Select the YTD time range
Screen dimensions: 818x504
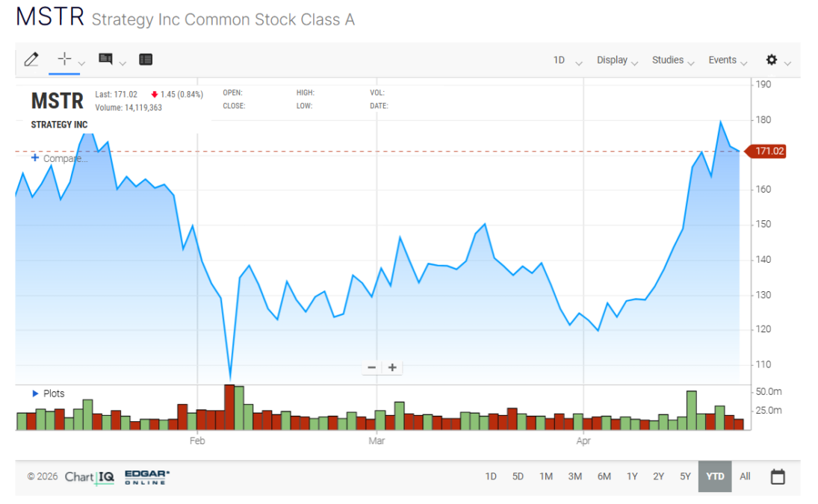tap(715, 476)
